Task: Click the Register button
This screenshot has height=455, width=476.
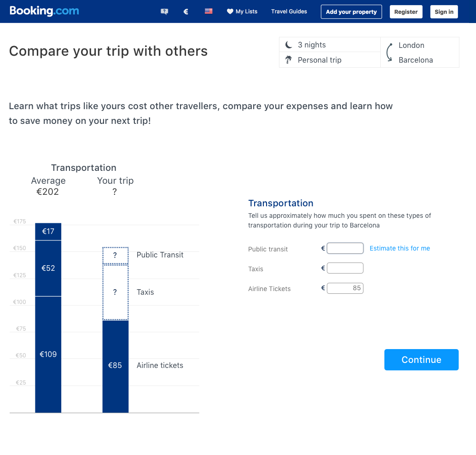Action: point(406,12)
